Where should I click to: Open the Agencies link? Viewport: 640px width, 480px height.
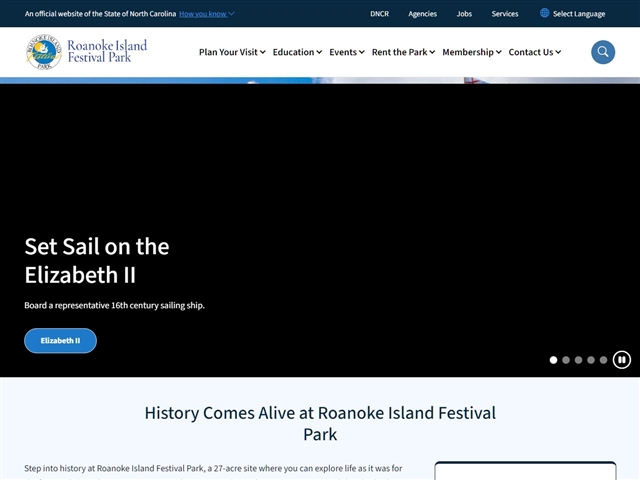pos(422,14)
